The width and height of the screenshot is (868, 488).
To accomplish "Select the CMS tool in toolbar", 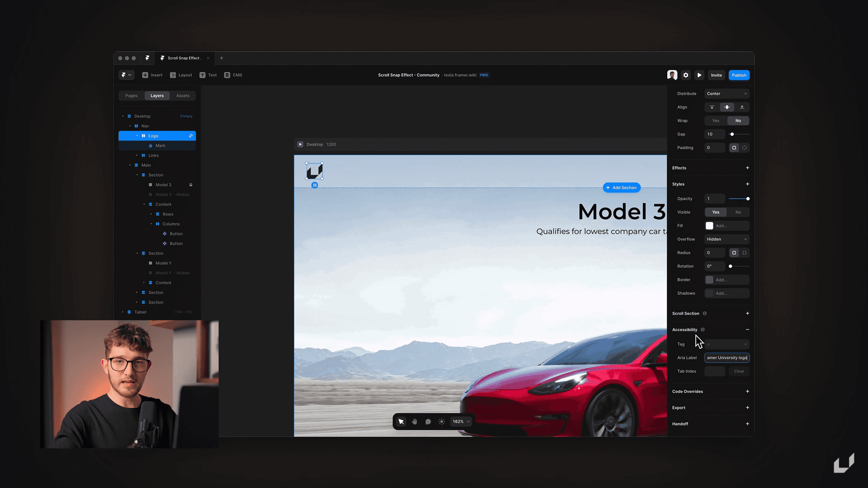I will (232, 75).
